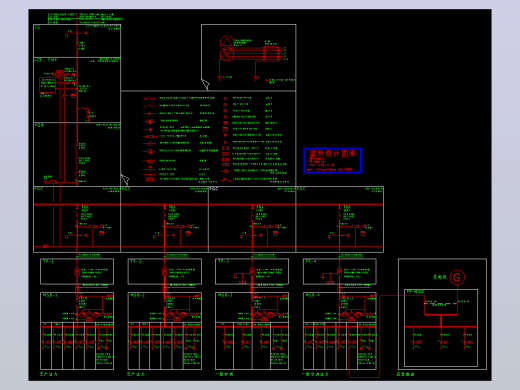Click the generator G circle symbol

[x=457, y=277]
